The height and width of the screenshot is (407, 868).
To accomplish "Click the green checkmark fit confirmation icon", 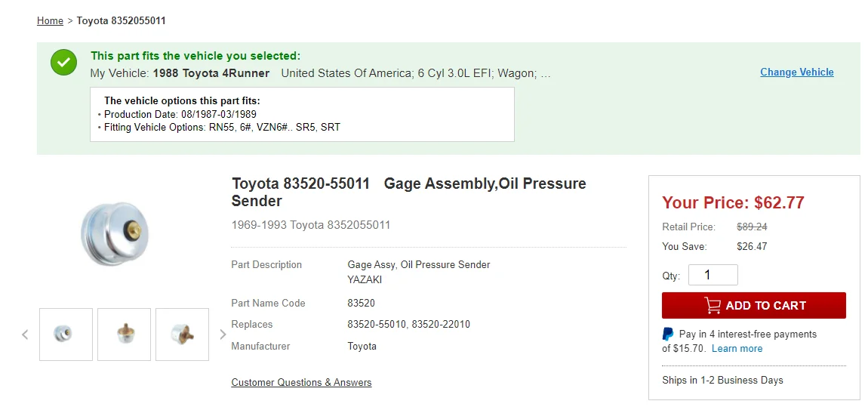I will [x=64, y=62].
